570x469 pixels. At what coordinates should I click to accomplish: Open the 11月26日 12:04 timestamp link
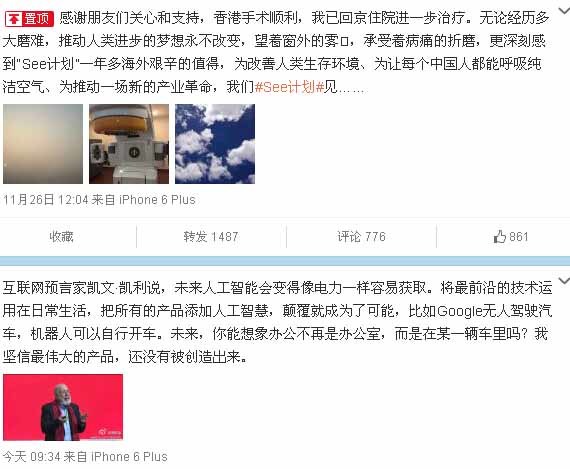click(46, 200)
